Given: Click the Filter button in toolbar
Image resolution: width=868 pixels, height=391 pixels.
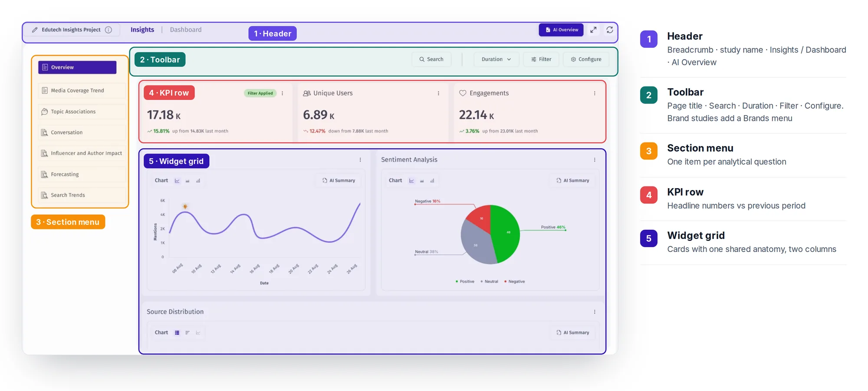Looking at the screenshot, I should [x=541, y=59].
